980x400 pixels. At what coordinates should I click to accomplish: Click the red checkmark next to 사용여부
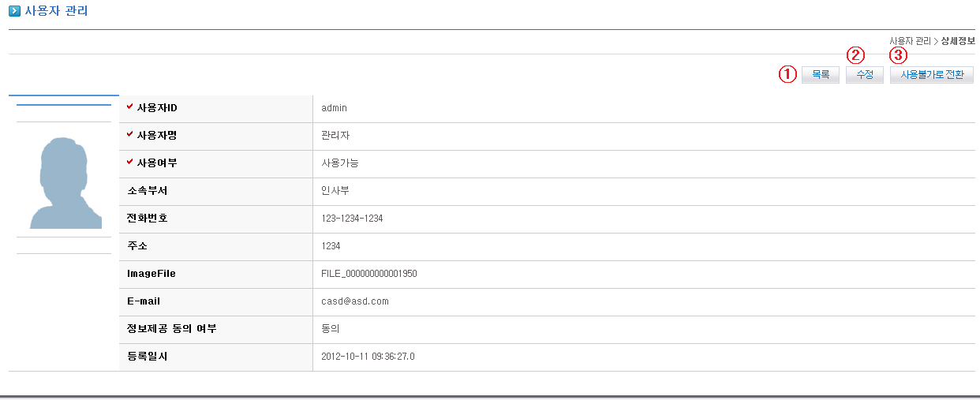130,162
